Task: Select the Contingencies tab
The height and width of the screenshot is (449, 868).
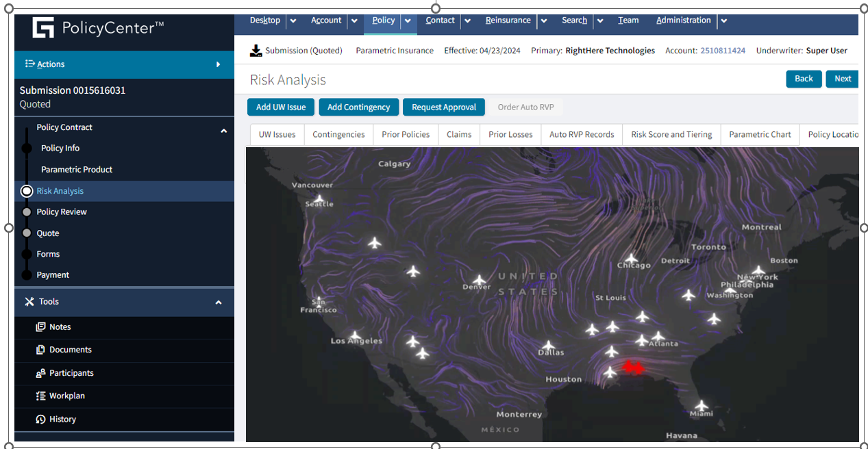Action: [338, 135]
